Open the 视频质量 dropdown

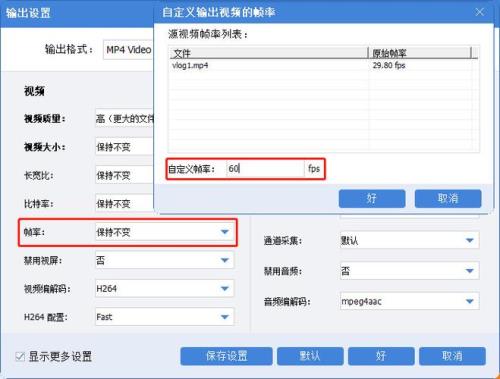[x=124, y=118]
